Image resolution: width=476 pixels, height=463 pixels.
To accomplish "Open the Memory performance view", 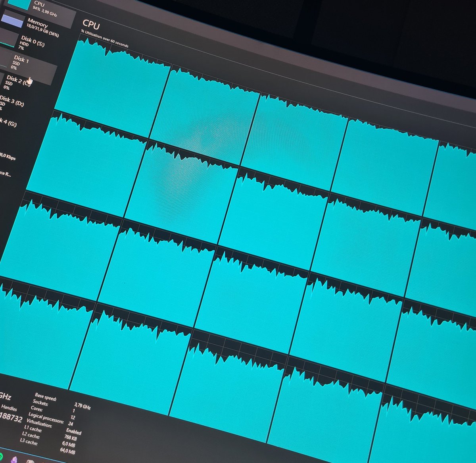I will pos(36,25).
